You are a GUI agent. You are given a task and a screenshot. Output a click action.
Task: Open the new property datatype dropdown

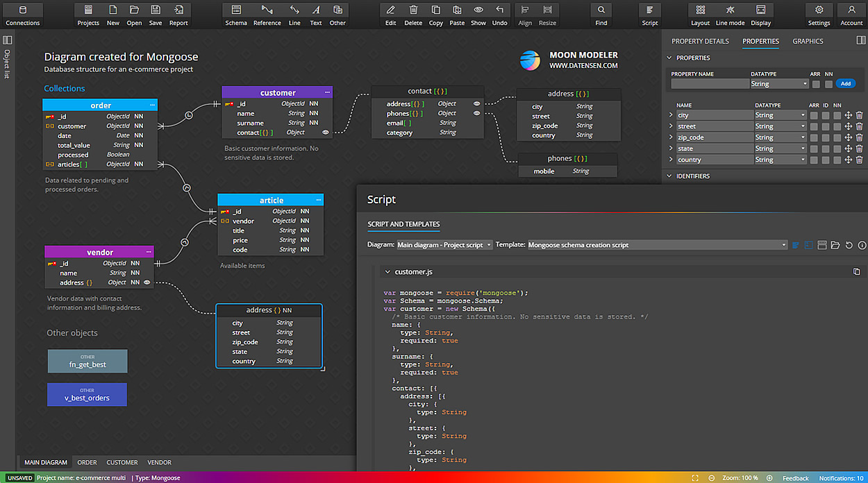click(779, 84)
